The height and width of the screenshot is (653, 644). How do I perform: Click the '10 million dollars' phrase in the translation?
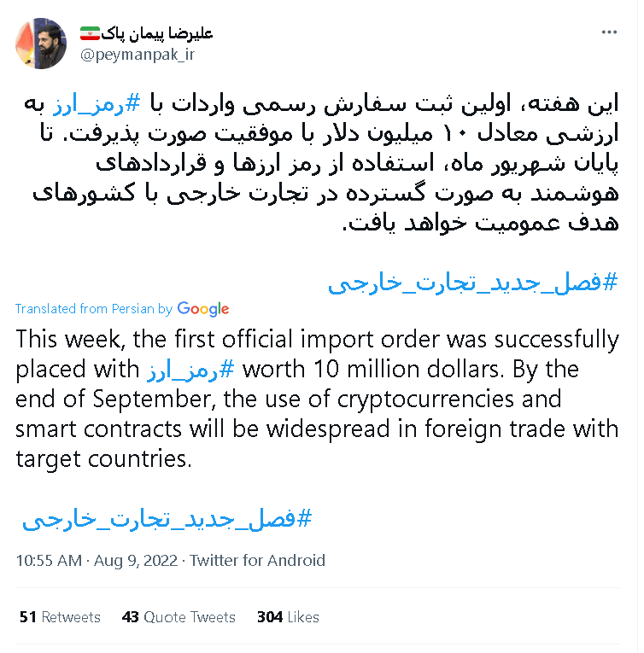[407, 370]
